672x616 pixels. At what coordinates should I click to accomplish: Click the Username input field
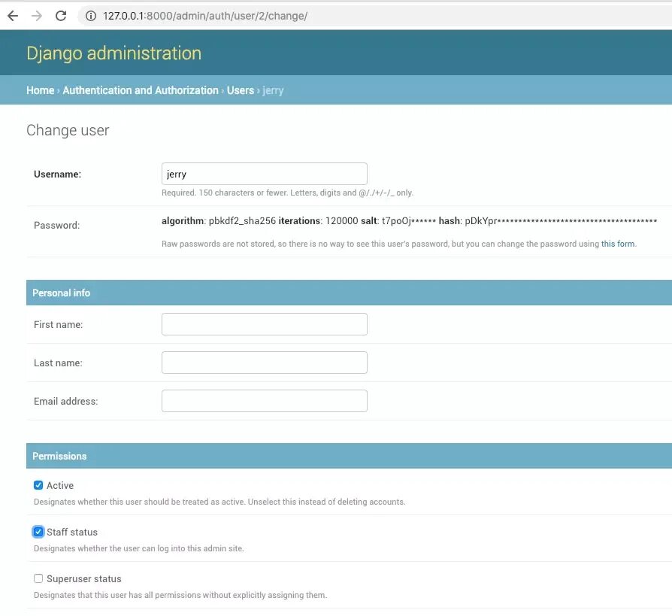[265, 174]
